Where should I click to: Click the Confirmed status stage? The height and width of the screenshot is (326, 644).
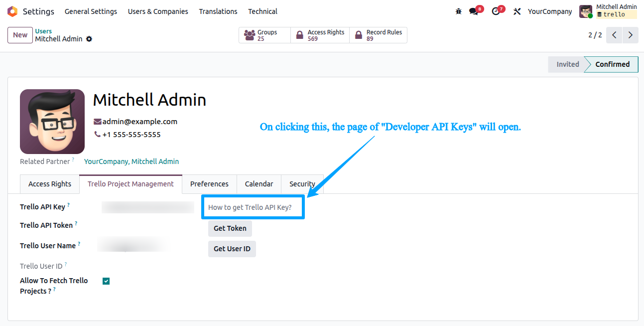click(612, 64)
